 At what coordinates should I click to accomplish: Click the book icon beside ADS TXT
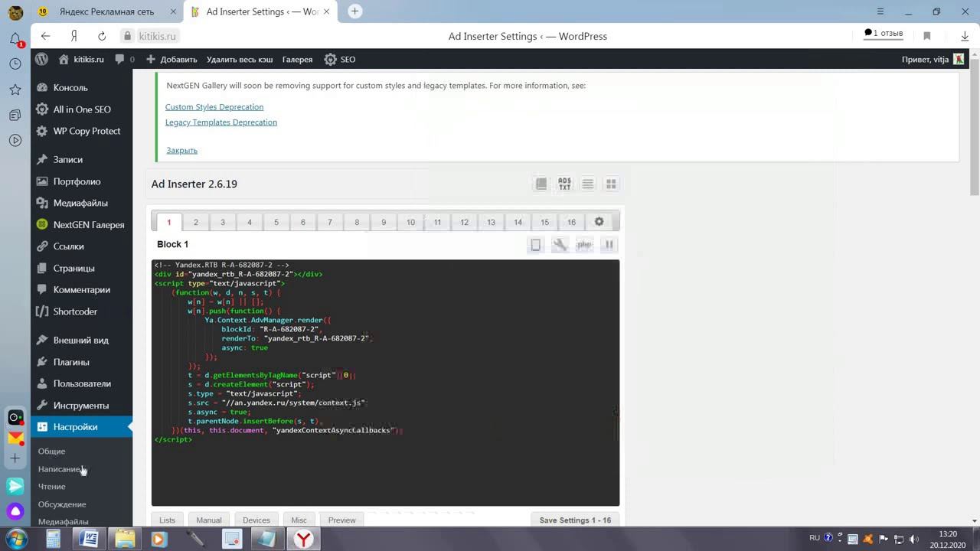541,184
